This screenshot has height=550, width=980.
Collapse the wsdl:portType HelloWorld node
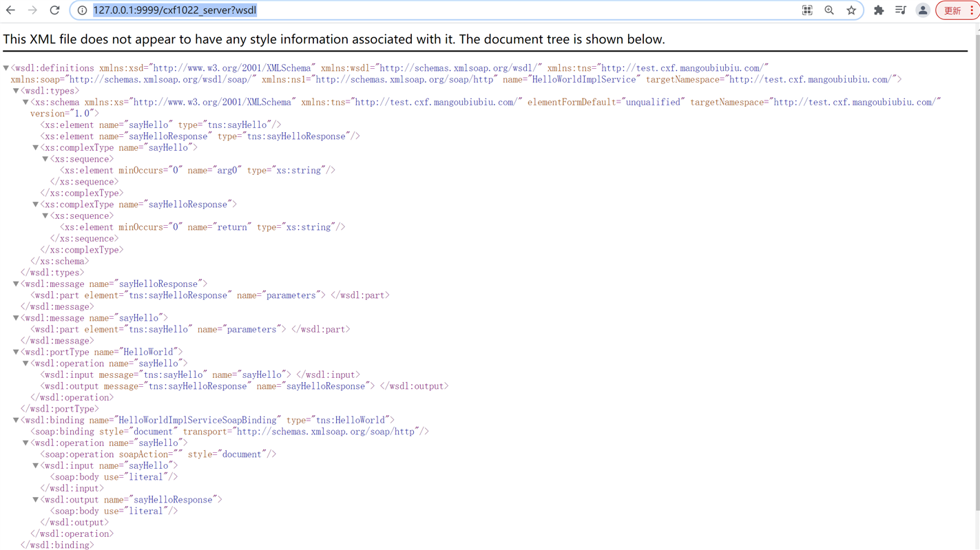point(16,352)
